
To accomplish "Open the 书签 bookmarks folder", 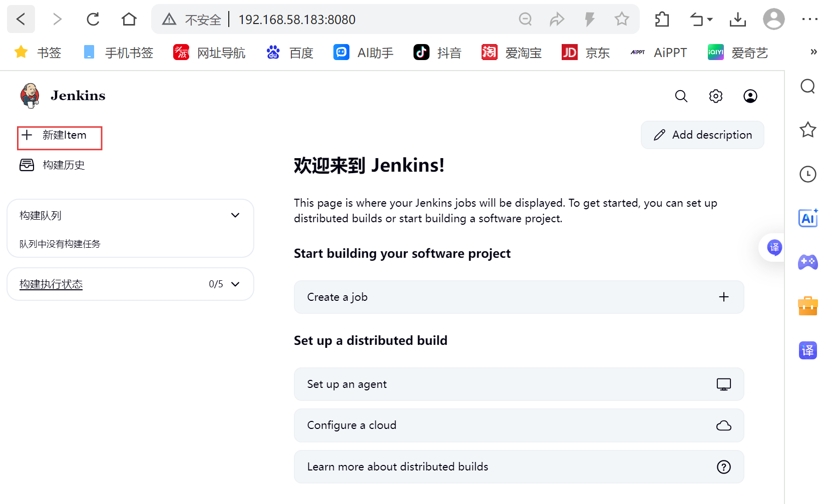I will click(38, 52).
